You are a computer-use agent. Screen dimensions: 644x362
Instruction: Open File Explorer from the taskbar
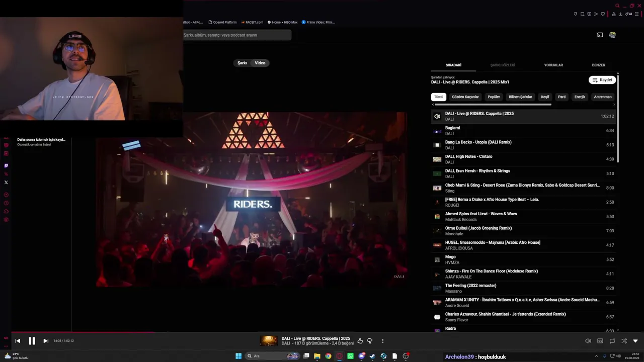317,356
